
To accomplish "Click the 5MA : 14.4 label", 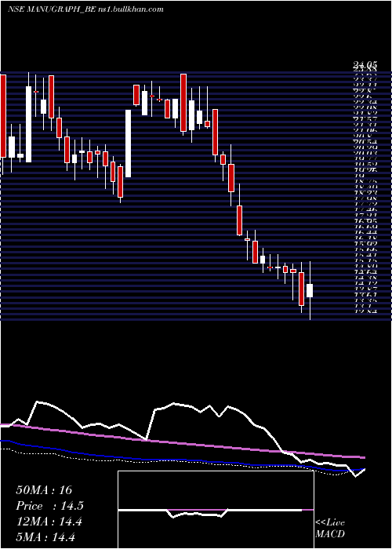I will pos(45,536).
